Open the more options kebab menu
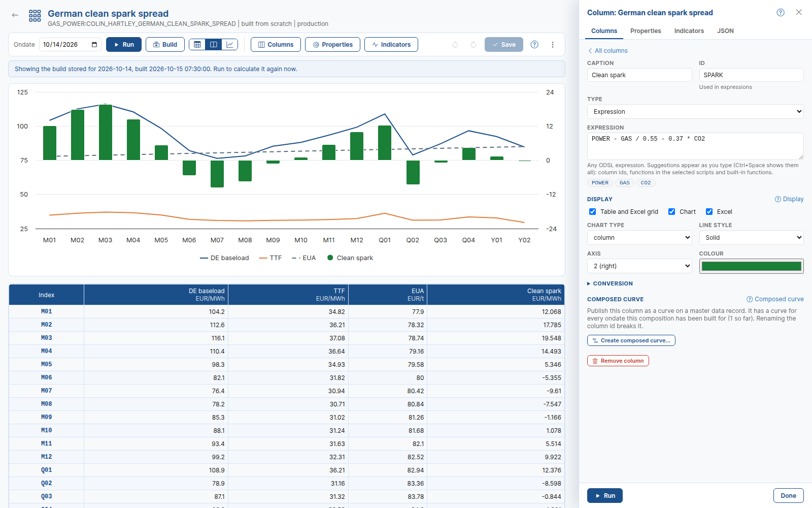This screenshot has width=812, height=508. tap(553, 45)
